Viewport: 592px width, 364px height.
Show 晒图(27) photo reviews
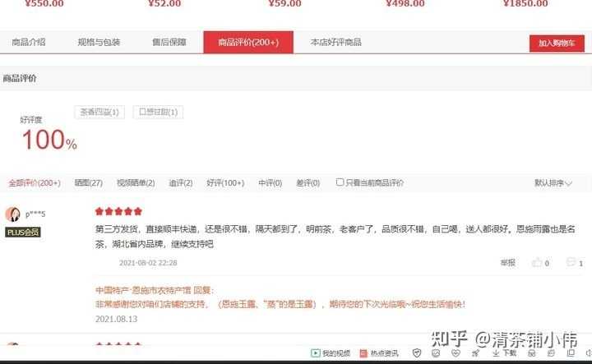pyautogui.click(x=88, y=183)
